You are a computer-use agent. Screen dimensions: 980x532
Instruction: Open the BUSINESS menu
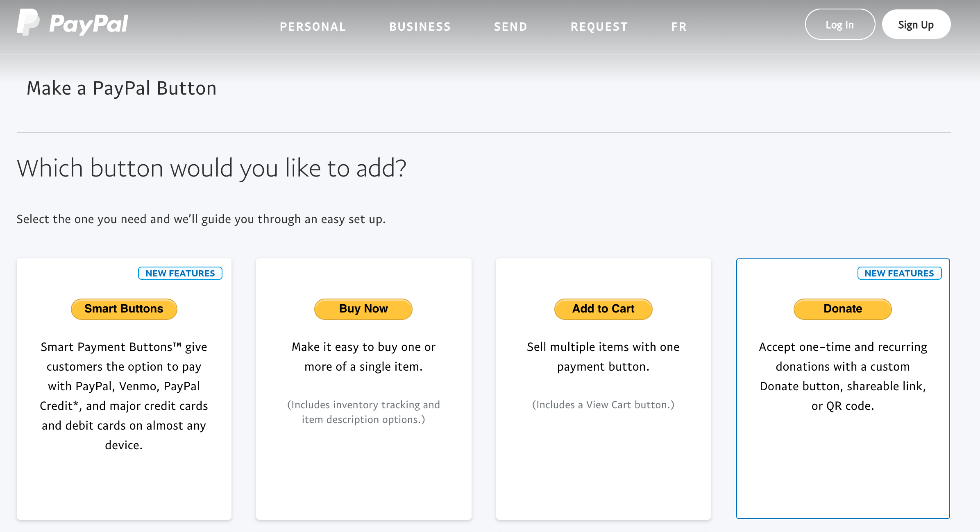(x=420, y=27)
